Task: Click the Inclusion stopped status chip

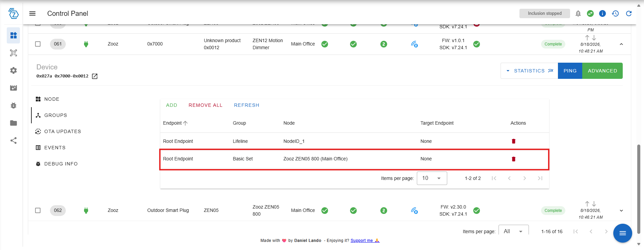Action: (545, 13)
